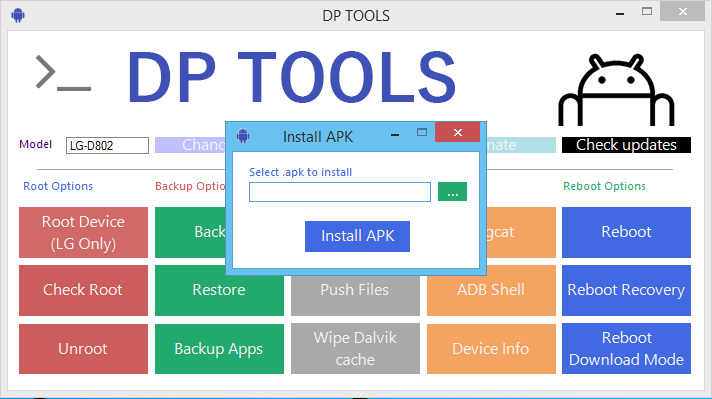
Task: Click the Restore button
Action: (219, 295)
